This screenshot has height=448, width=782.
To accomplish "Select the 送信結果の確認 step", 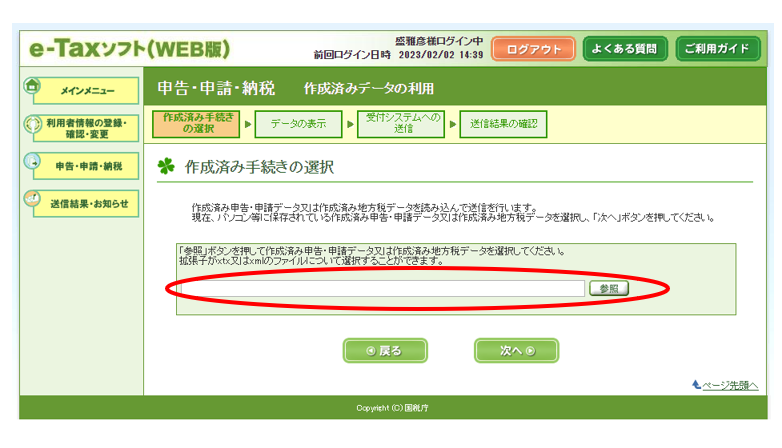I will 503,124.
